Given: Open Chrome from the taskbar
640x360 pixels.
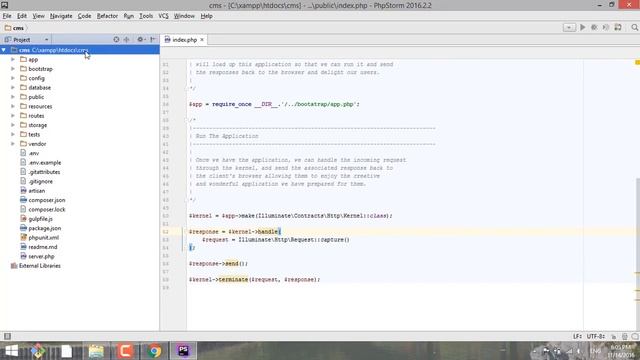Looking at the screenshot, I should coord(154,351).
